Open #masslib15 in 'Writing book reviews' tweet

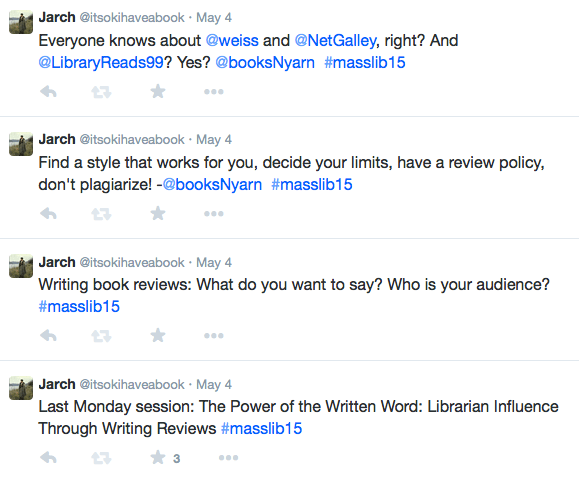click(79, 307)
